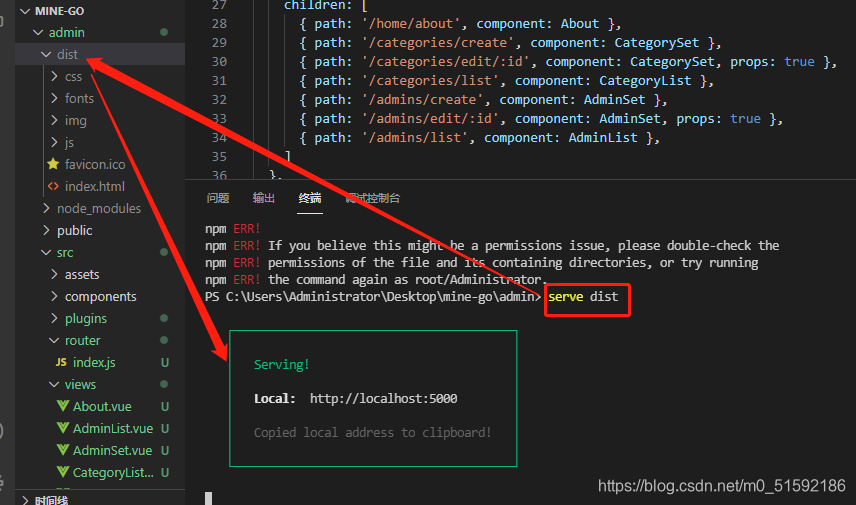Click the Vue icon beside AdminSet.vue
This screenshot has width=856, height=505.
[x=63, y=450]
